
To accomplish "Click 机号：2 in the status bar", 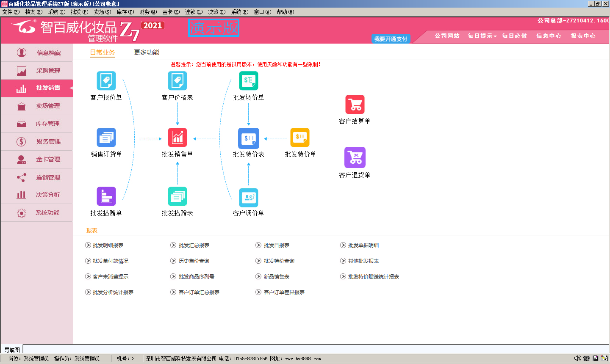I will click(x=126, y=358).
